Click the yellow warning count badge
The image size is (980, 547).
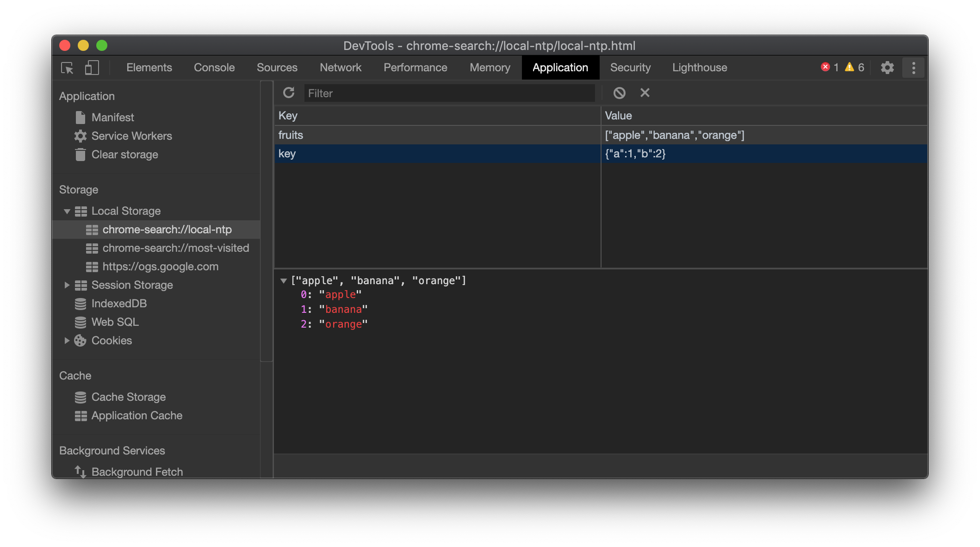(854, 68)
